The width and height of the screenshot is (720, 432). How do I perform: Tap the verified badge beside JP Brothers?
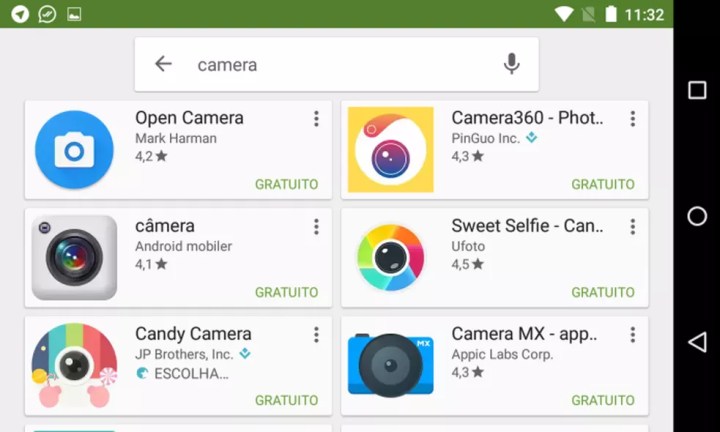245,353
